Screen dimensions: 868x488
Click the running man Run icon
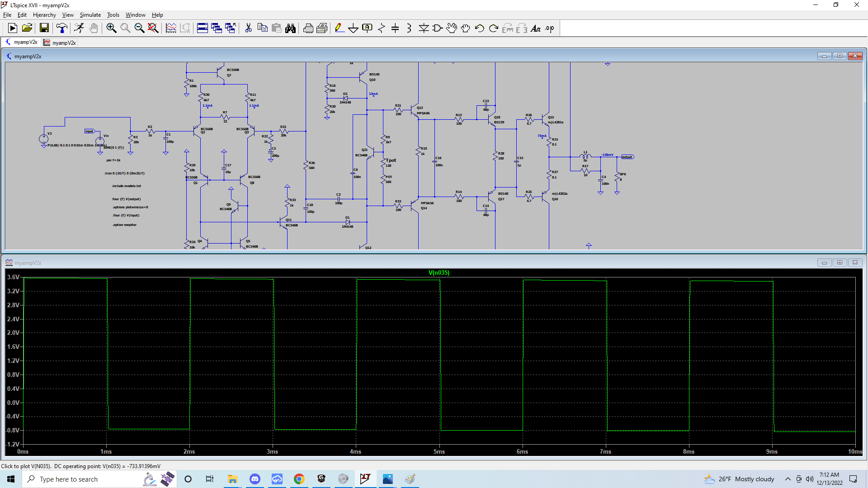click(x=79, y=28)
